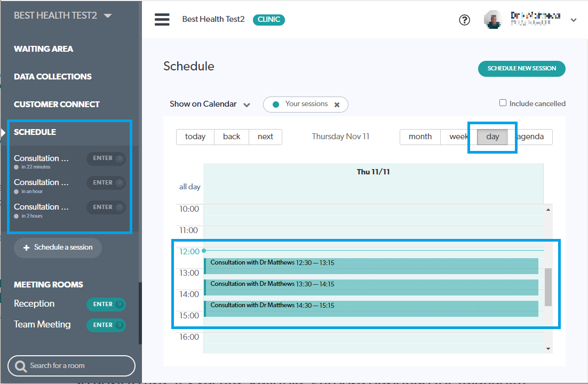Open the hamburger navigation menu
The height and width of the screenshot is (384, 588).
(x=162, y=19)
